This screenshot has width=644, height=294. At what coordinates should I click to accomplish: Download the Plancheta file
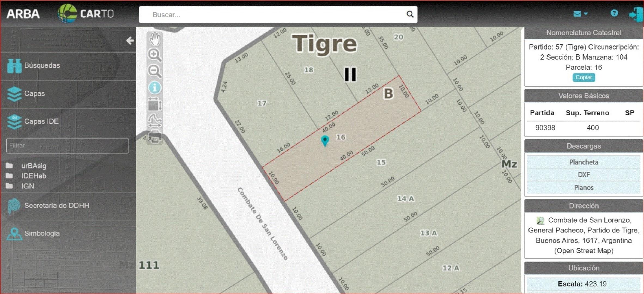tap(584, 162)
